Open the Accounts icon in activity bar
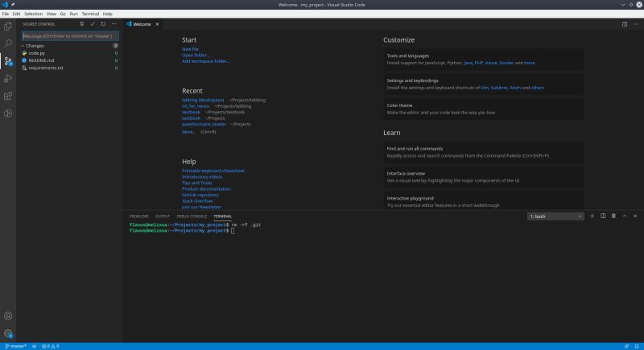 8,315
